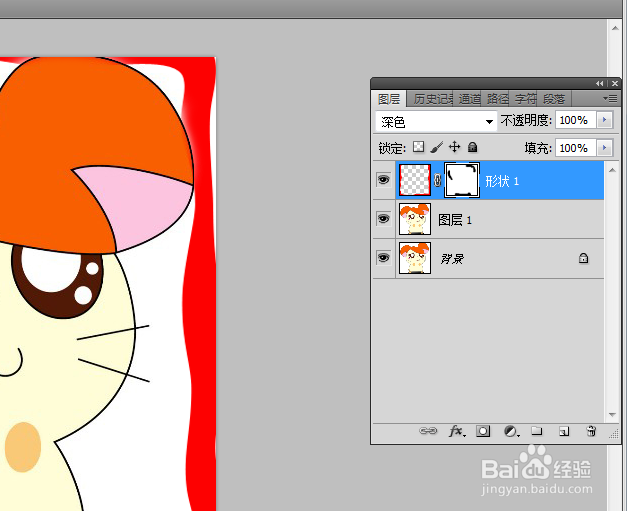
Task: Click lock image pixels brush icon
Action: pyautogui.click(x=437, y=147)
